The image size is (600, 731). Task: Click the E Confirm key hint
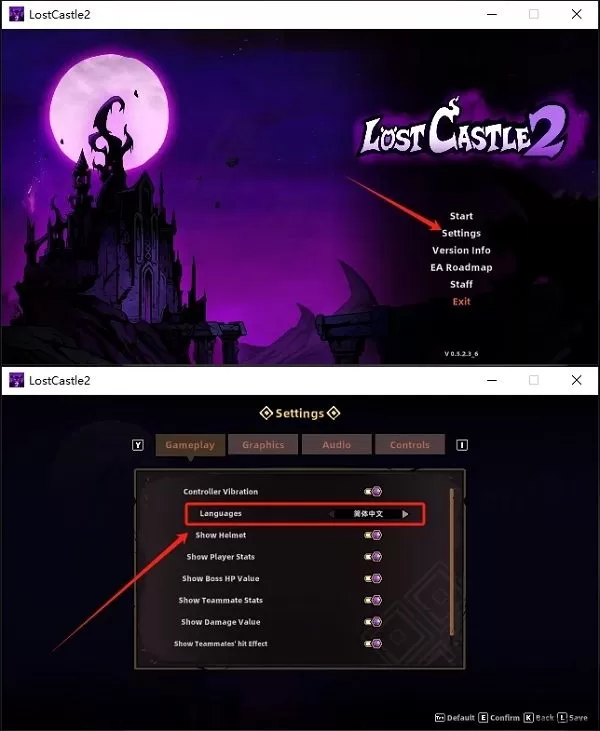[499, 717]
